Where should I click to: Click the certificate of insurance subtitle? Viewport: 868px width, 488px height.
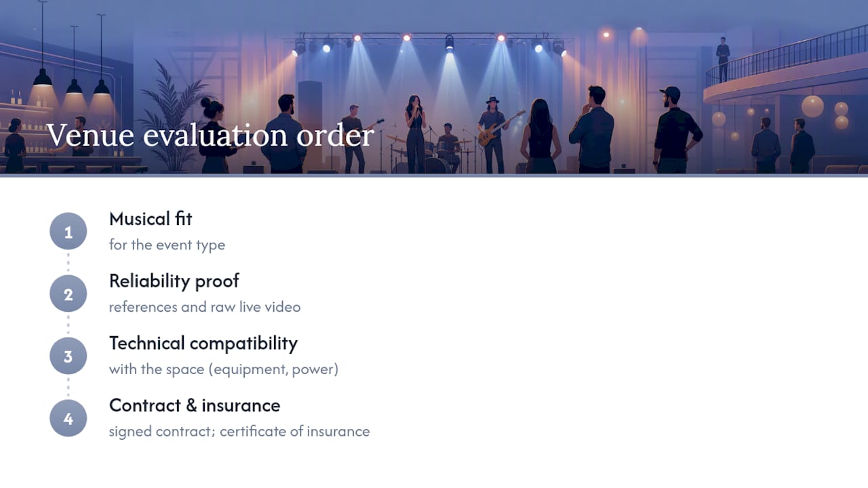click(x=239, y=432)
